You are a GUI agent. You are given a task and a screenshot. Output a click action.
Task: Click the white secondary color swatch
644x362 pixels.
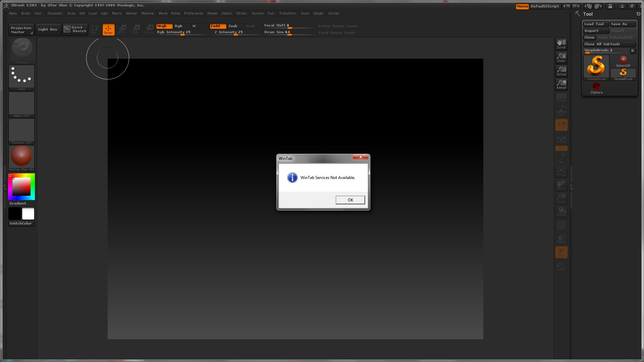pos(28,214)
